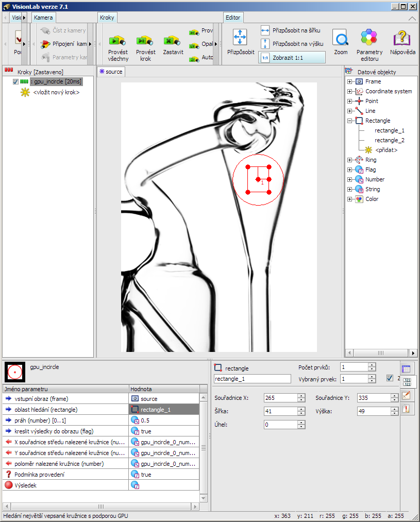
Task: Open the Nápověda help book icon
Action: click(402, 39)
